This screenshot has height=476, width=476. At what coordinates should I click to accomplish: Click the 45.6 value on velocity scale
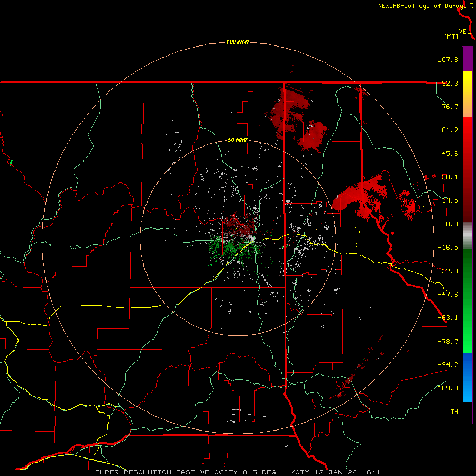450,153
